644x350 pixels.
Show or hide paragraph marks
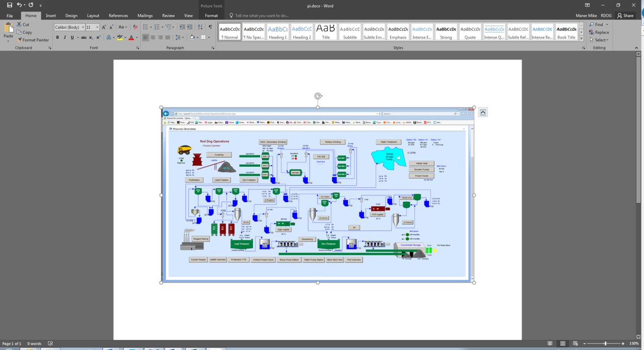click(210, 27)
